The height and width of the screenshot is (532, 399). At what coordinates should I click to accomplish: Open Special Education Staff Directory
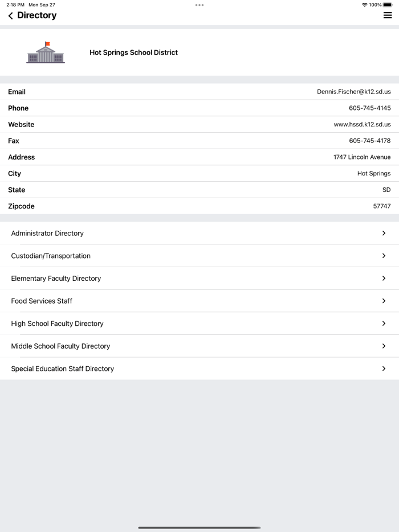[x=63, y=369]
